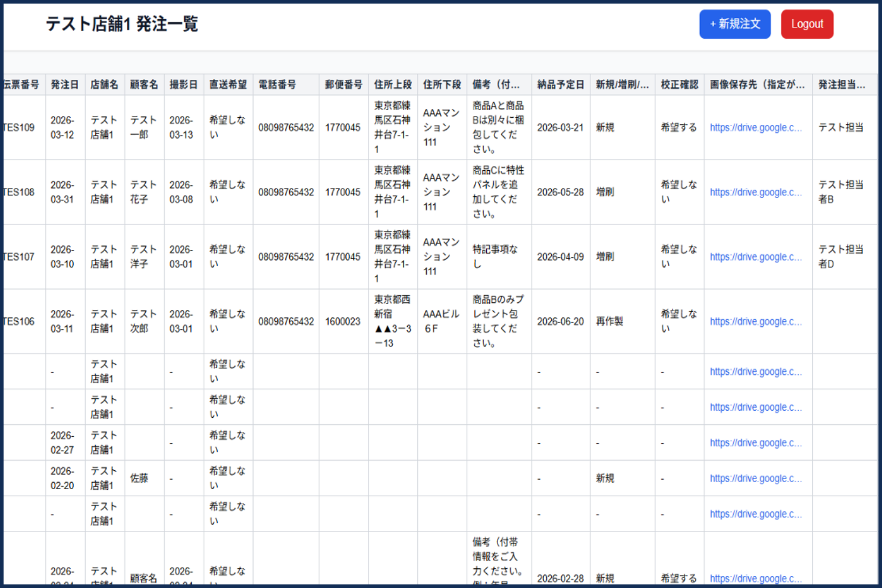Open Drive link in 佐藤 customer row
The image size is (882, 588).
pyautogui.click(x=755, y=478)
